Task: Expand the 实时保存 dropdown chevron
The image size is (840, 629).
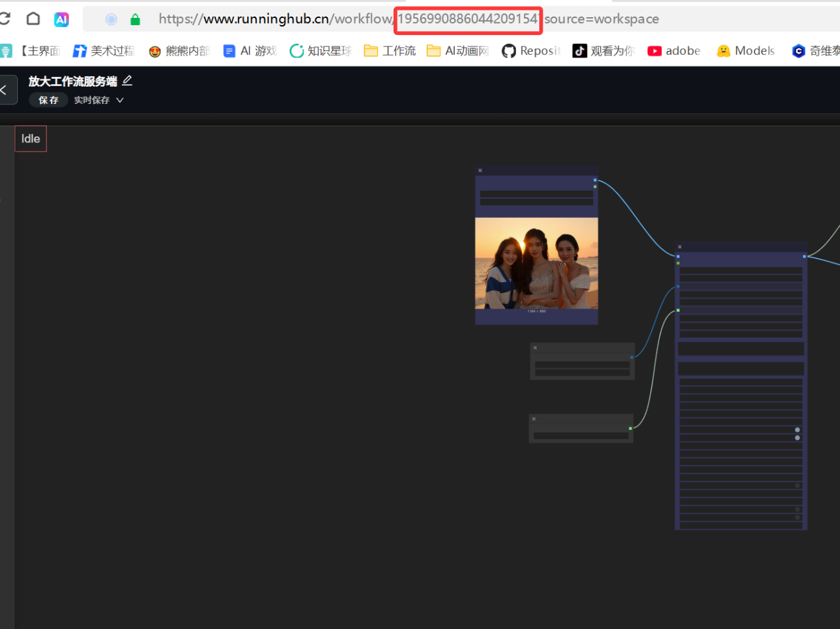Action: [x=120, y=101]
